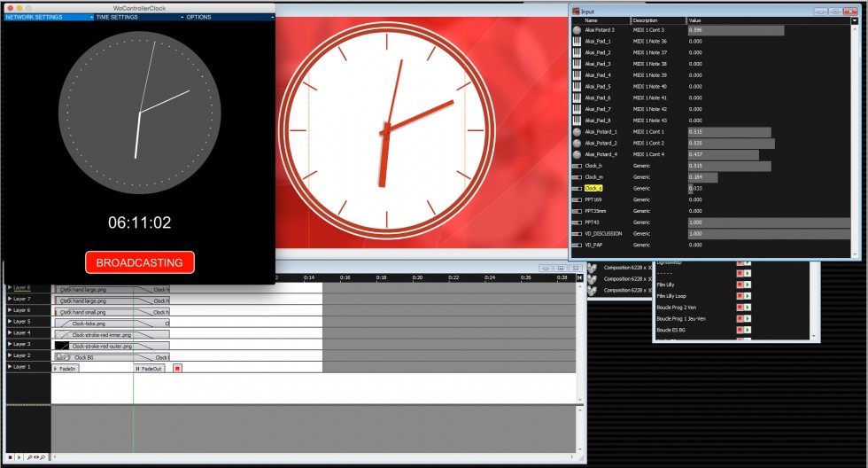Play the Film Lilly Loop timeline
Image resolution: width=868 pixels, height=468 pixels.
[748, 296]
